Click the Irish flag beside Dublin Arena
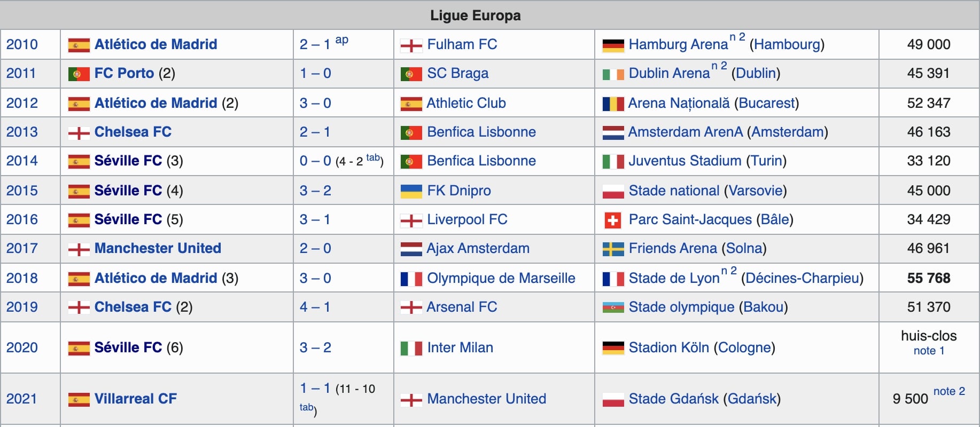The width and height of the screenshot is (980, 427). tap(613, 74)
